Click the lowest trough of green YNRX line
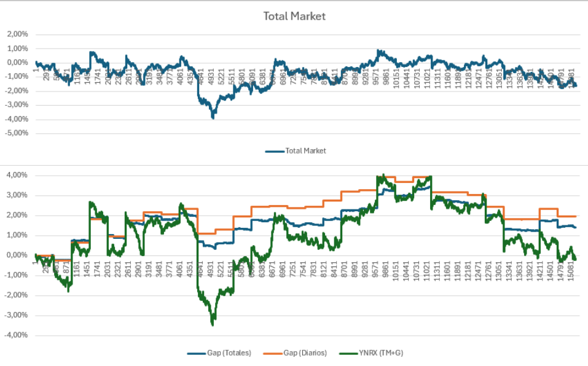 tap(213, 324)
